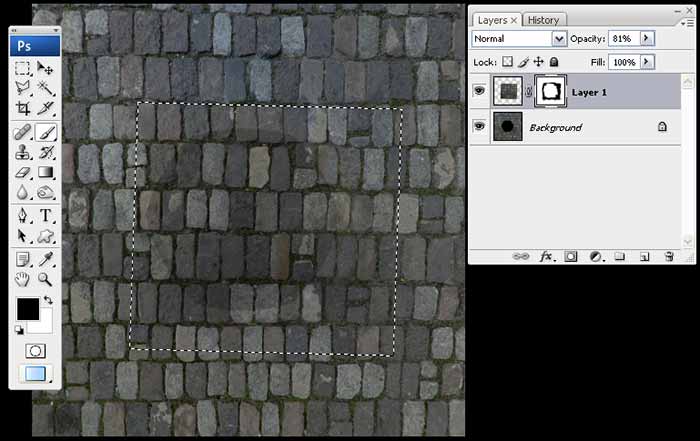
Task: Add a layer mask
Action: point(571,256)
